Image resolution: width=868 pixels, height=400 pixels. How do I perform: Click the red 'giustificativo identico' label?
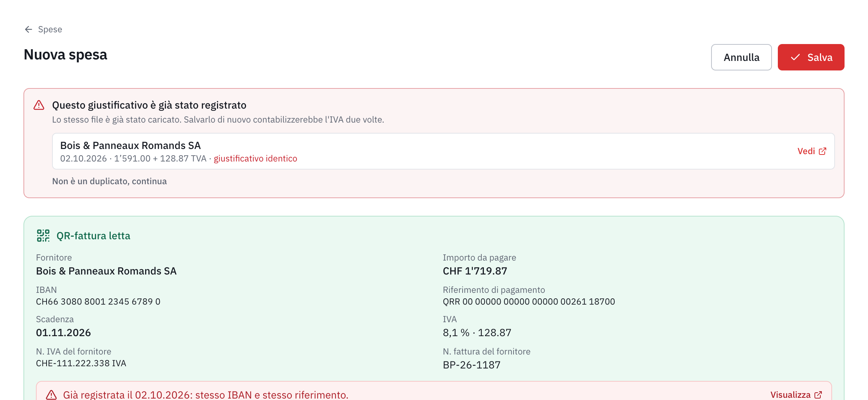pos(255,159)
